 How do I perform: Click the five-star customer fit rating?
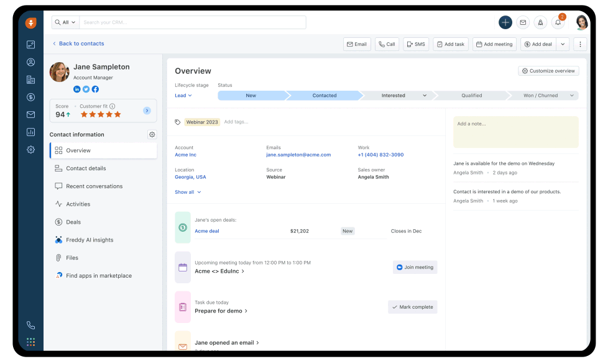pyautogui.click(x=101, y=114)
